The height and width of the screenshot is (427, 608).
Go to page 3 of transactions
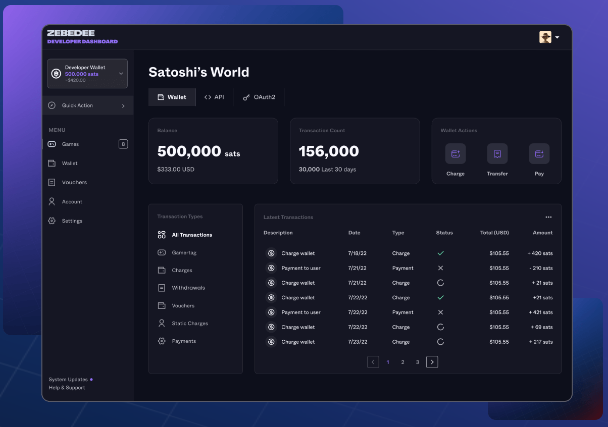coord(417,362)
